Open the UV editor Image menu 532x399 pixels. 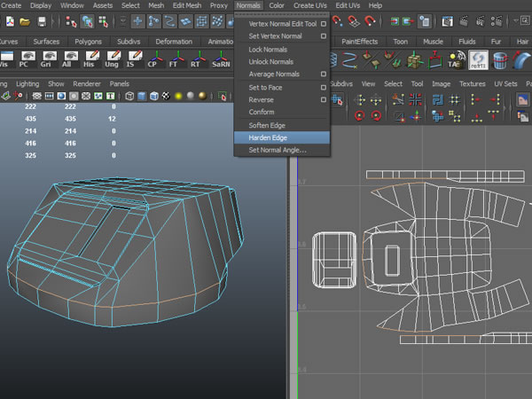[441, 84]
